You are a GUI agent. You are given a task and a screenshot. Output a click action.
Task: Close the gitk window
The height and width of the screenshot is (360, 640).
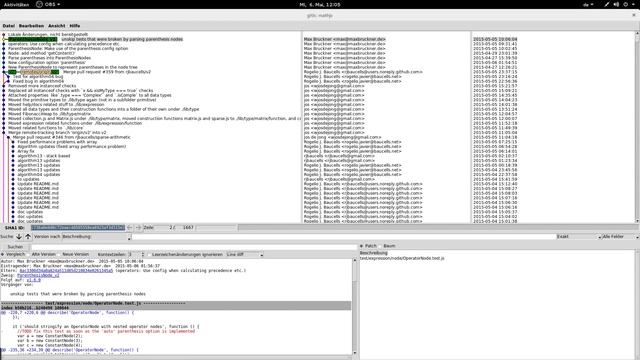pos(634,15)
